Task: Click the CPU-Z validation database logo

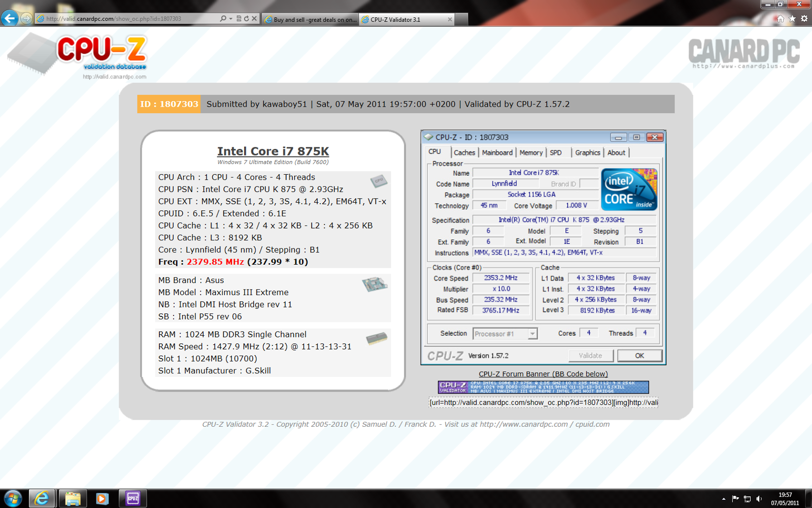Action: point(78,56)
